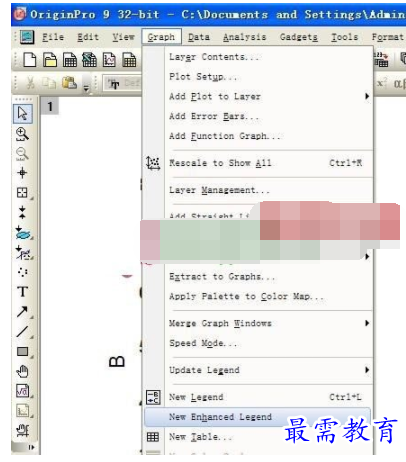406x462 pixels.
Task: Open the Format menu
Action: pos(388,37)
